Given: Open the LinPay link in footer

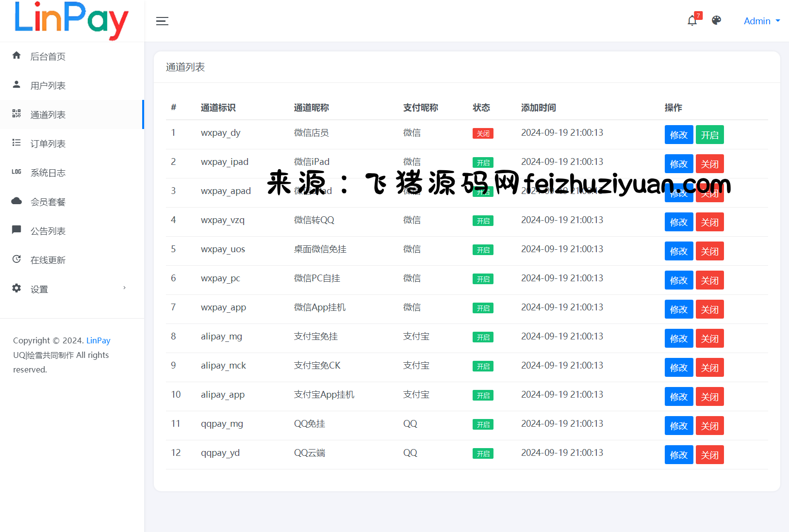Looking at the screenshot, I should (98, 340).
